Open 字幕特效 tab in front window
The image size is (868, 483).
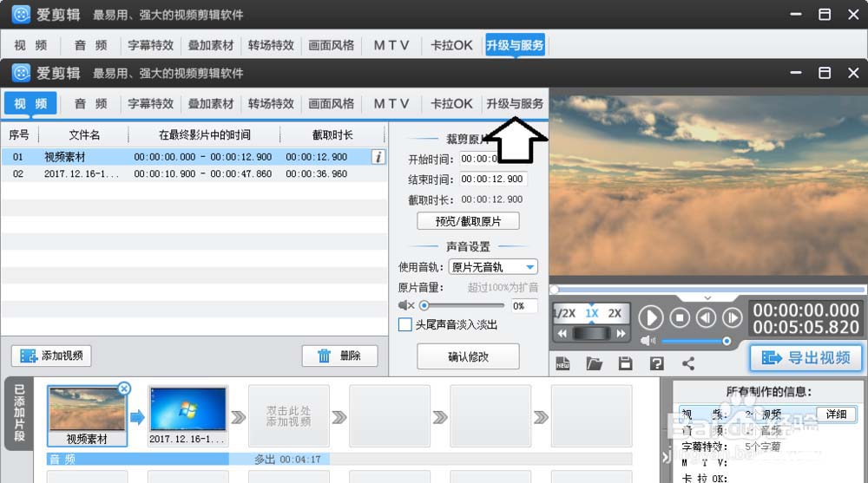pyautogui.click(x=150, y=103)
